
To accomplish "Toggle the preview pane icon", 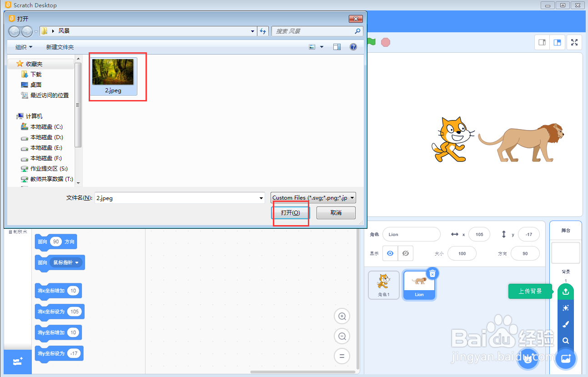I will pos(337,47).
